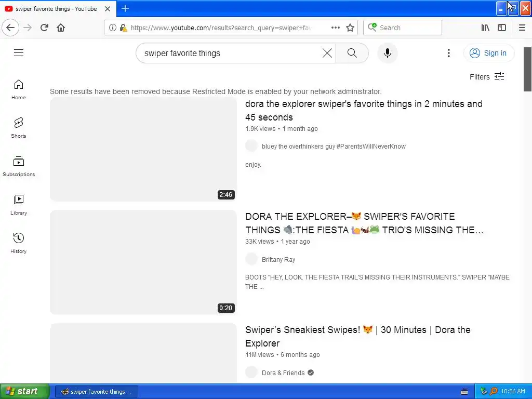
Task: Click bluey the overthinkers guy channel avatar
Action: 251,146
